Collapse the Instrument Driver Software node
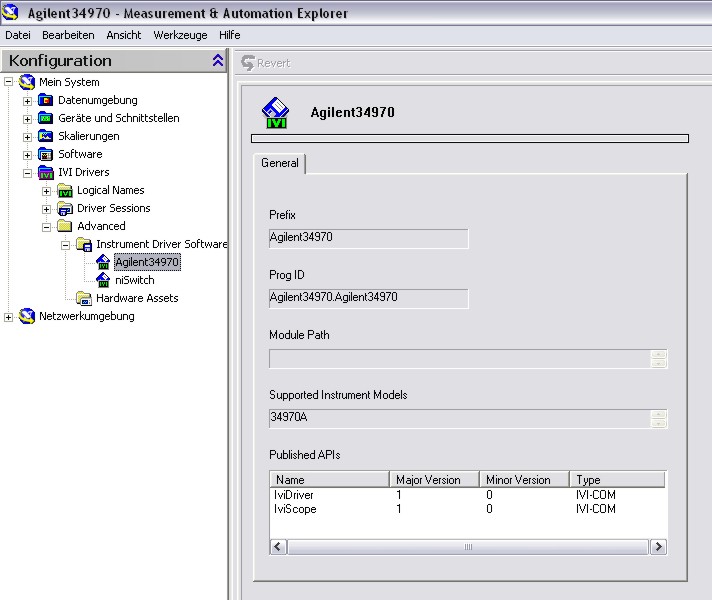The height and width of the screenshot is (600, 712). tap(66, 245)
